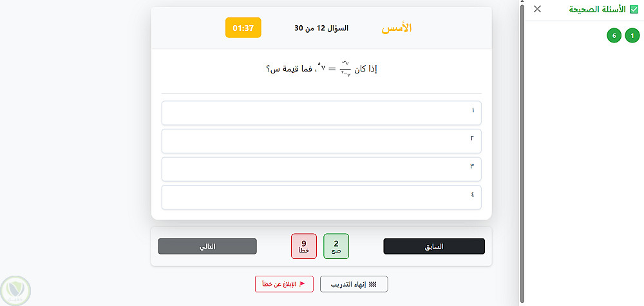Screen dimensions: 644x306
Task: Click the shield logo watermark in the corner
Action: pos(15,291)
